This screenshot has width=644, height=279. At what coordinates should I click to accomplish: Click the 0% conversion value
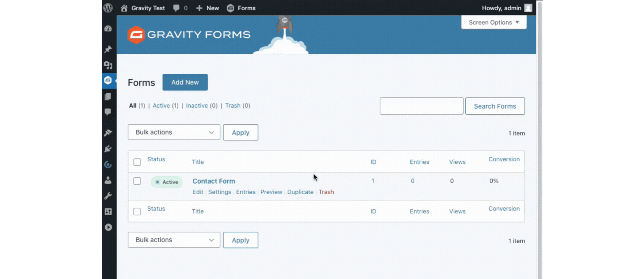[x=494, y=181]
